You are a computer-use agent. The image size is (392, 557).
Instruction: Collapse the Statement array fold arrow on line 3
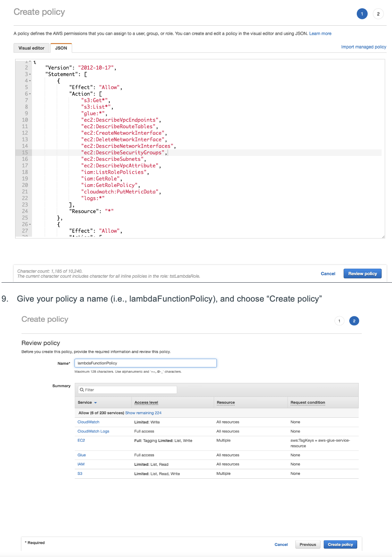(x=30, y=75)
